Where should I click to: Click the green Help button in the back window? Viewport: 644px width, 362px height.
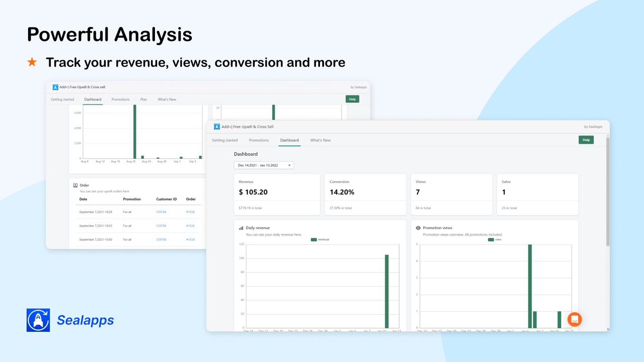coord(352,99)
